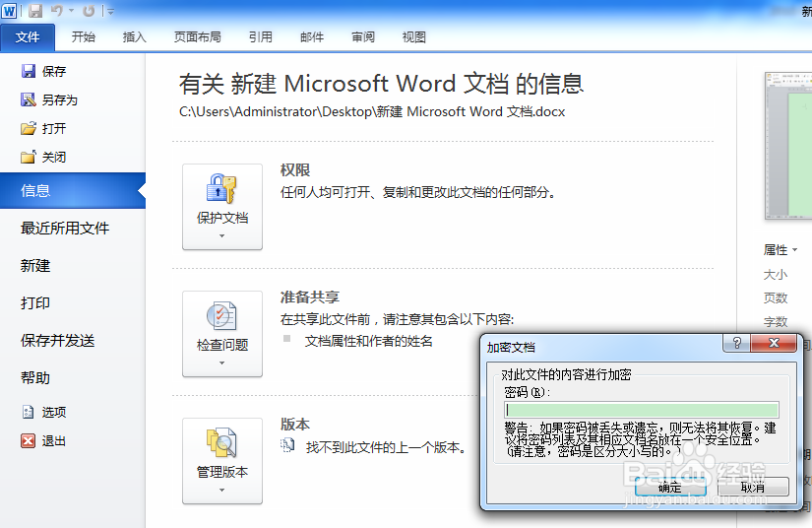The width and height of the screenshot is (812, 528).
Task: Click the Redo icon in Quick Access Toolbar
Action: (x=89, y=11)
